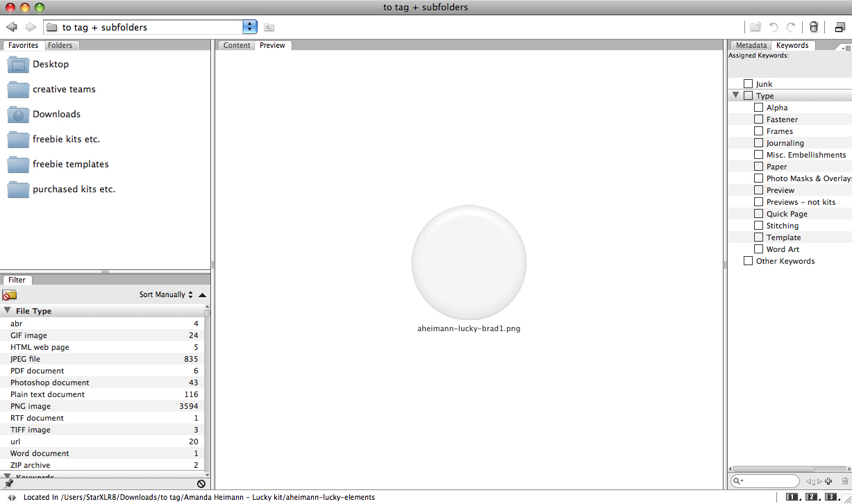Check the Junk keyword box
The width and height of the screenshot is (852, 504).
pos(748,84)
